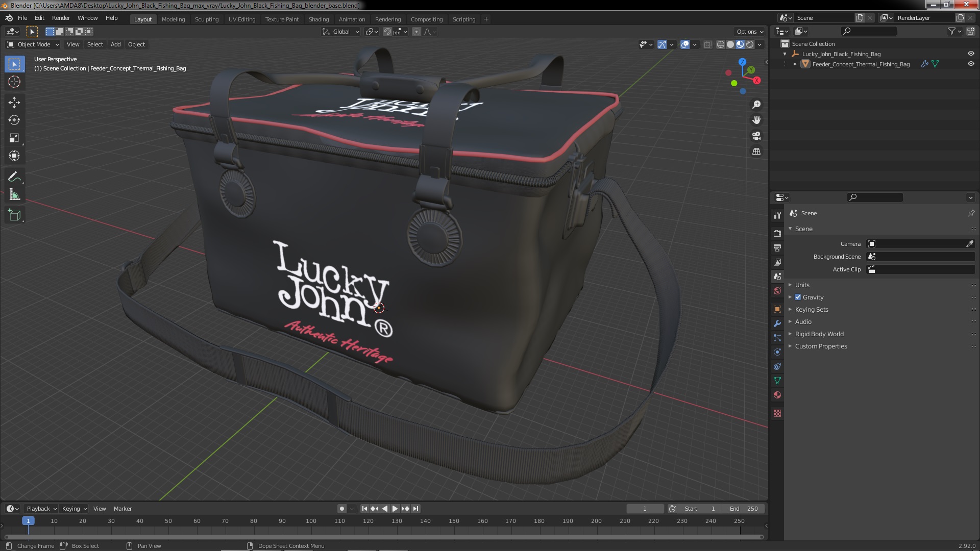Click the Camera selection field
The width and height of the screenshot is (980, 551).
click(921, 244)
